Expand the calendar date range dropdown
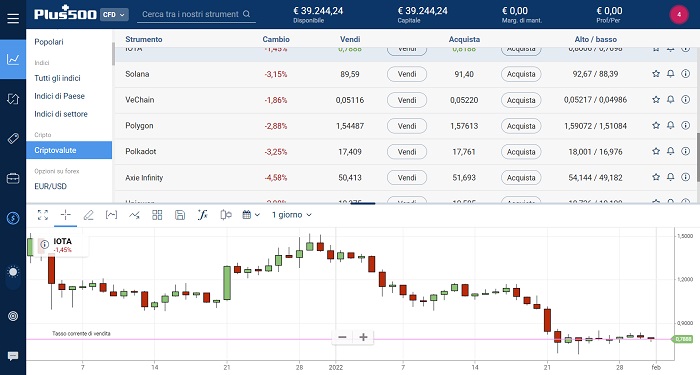The width and height of the screenshot is (700, 375). (251, 215)
